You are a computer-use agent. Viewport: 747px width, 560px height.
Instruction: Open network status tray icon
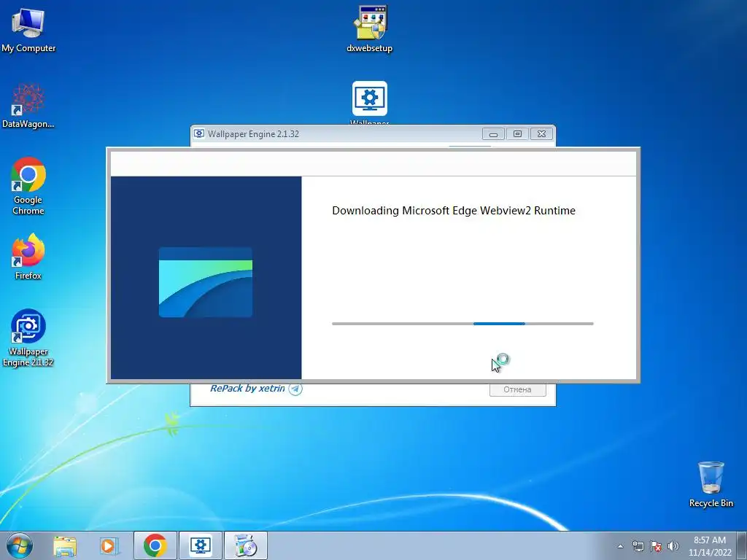click(638, 546)
